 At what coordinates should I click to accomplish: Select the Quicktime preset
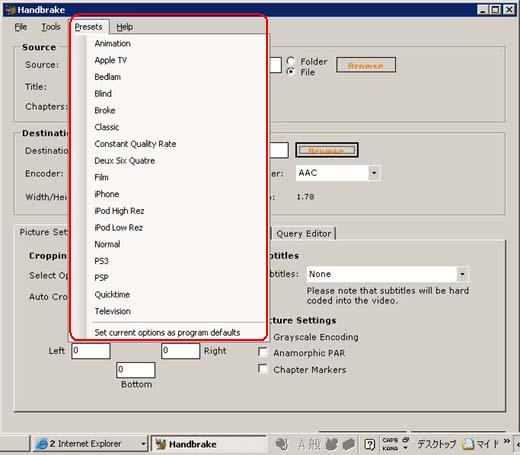[x=112, y=294]
